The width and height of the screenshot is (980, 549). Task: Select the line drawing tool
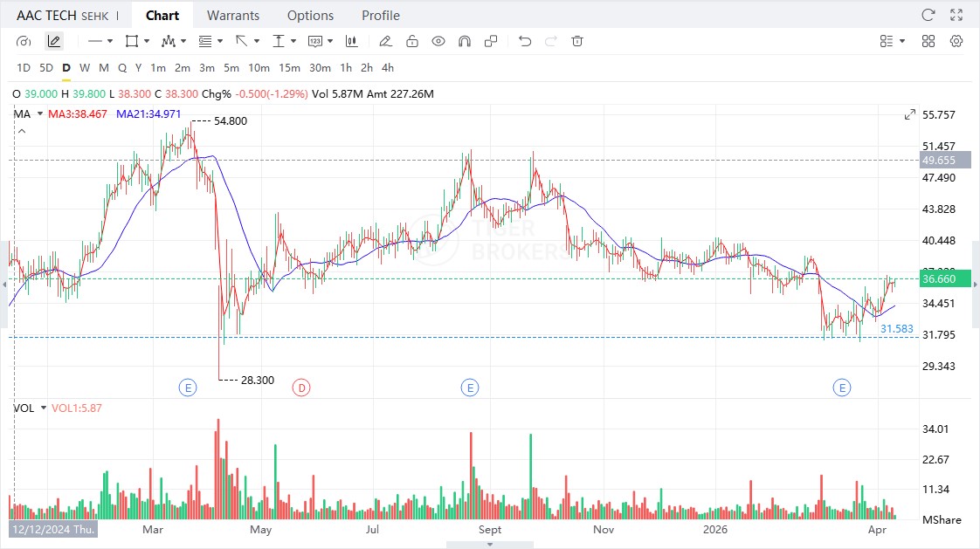[x=95, y=41]
